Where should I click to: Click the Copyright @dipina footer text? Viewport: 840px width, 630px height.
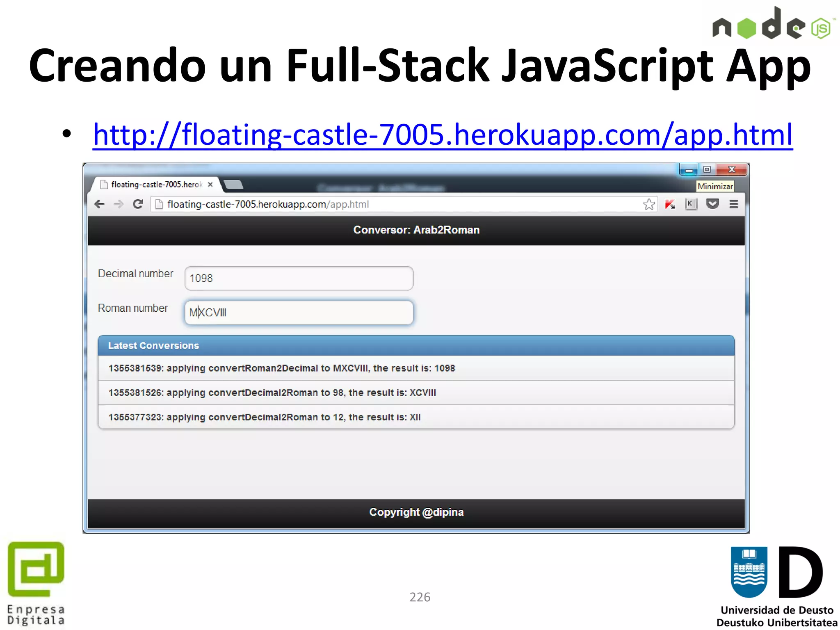[x=416, y=512]
